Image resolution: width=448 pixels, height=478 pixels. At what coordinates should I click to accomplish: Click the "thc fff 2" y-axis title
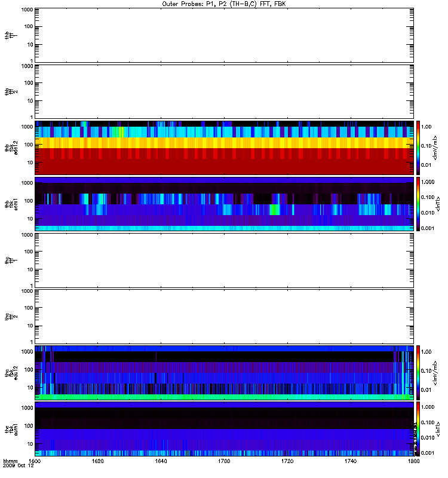[10, 317]
